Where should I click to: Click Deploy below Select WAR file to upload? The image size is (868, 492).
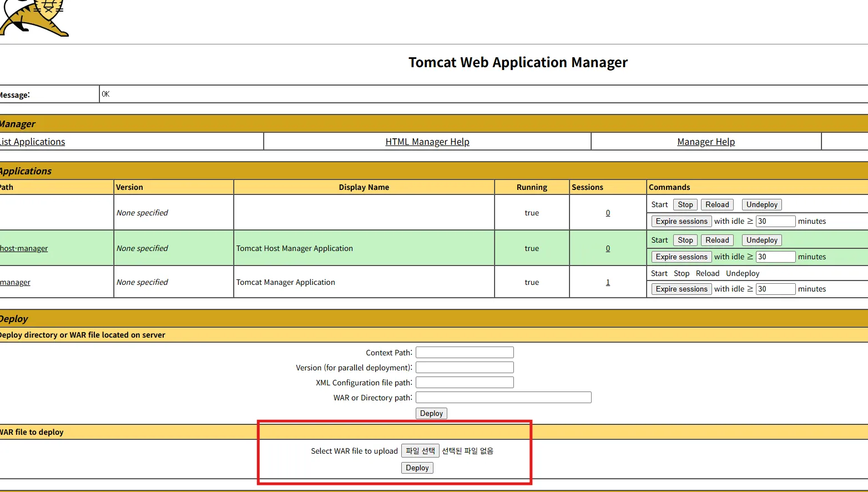pyautogui.click(x=417, y=468)
